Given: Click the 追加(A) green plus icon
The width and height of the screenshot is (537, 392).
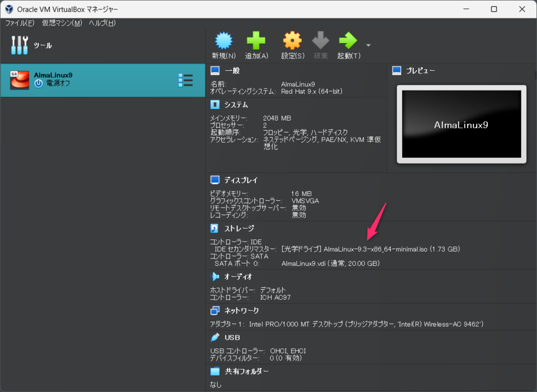Looking at the screenshot, I should [x=256, y=41].
